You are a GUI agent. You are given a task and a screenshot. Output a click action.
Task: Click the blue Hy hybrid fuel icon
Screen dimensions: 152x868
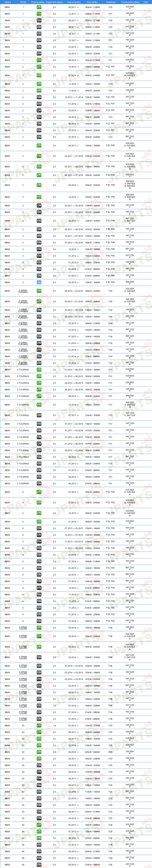tap(39, 282)
